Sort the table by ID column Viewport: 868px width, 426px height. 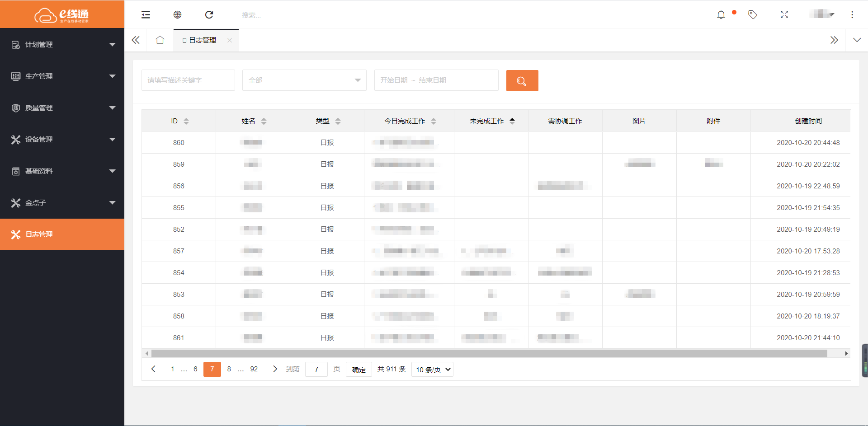[186, 121]
